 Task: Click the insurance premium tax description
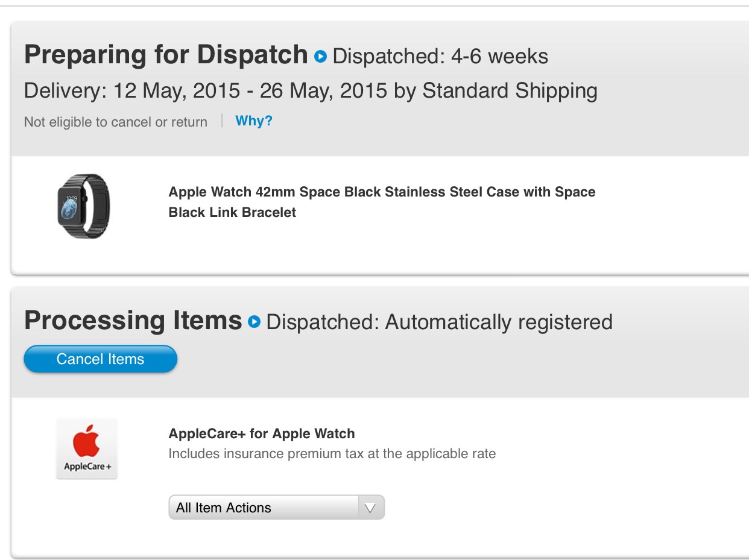click(x=332, y=454)
